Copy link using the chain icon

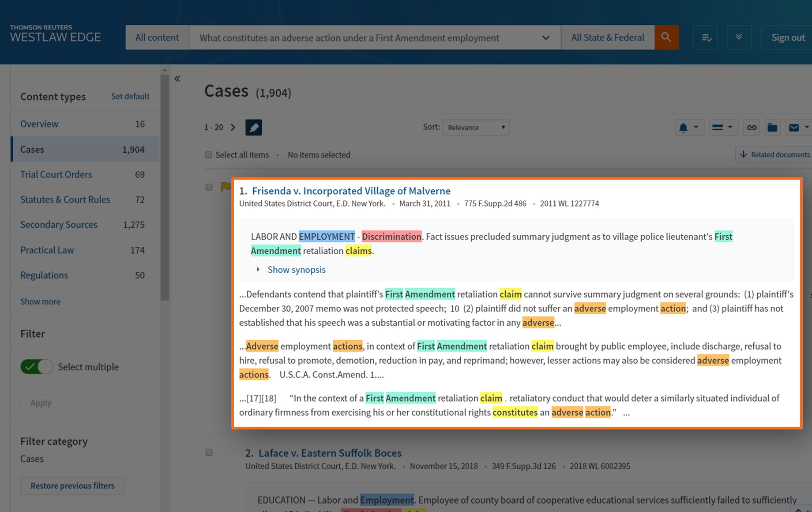tap(752, 128)
